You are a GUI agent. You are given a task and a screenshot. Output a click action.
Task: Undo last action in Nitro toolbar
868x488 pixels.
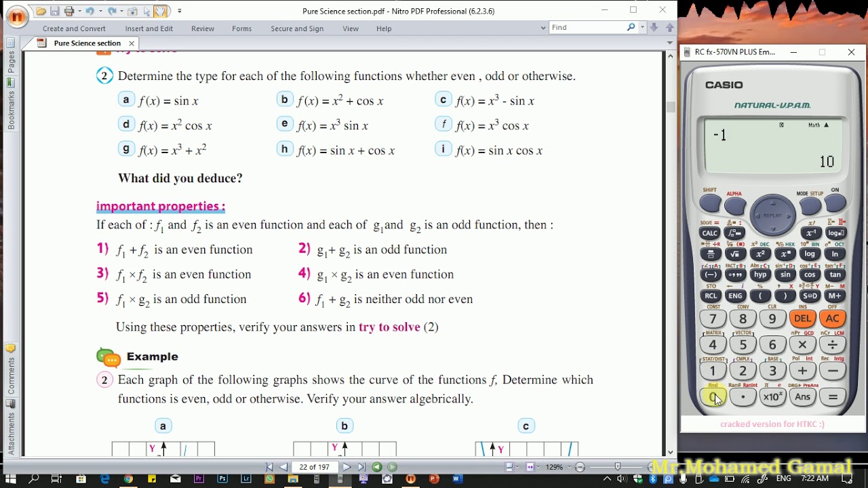[89, 11]
